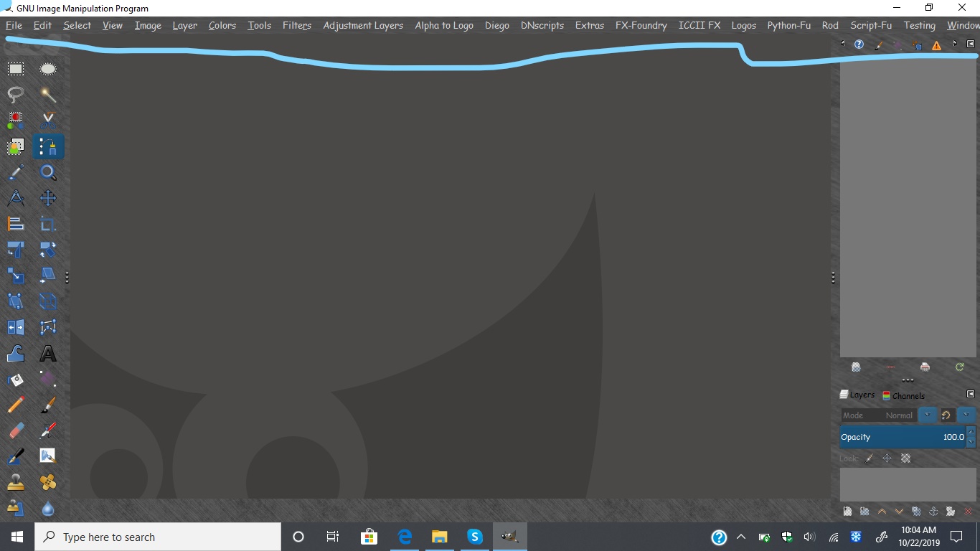Pick the Select by Color tool
Viewport: 980px width, 551px height.
[16, 121]
